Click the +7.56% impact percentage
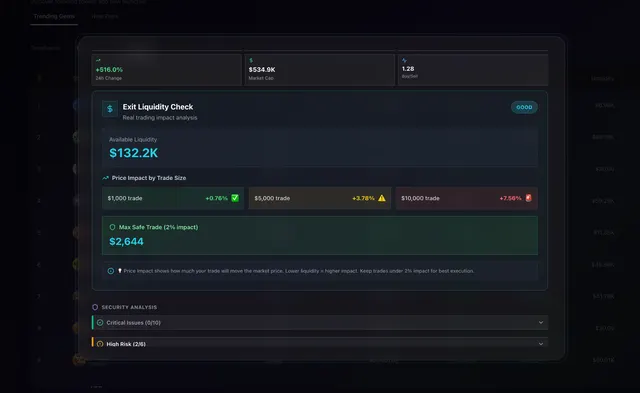The image size is (640, 393). tap(511, 198)
